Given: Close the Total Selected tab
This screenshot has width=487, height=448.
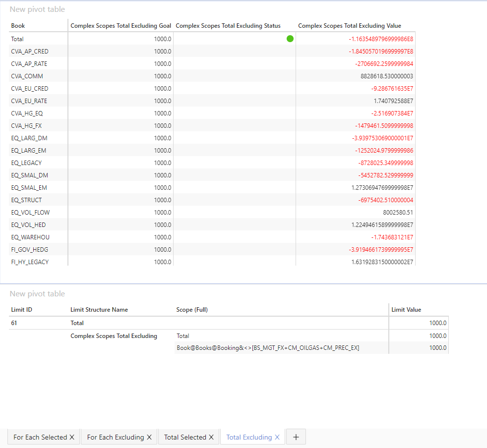Looking at the screenshot, I should (x=211, y=437).
